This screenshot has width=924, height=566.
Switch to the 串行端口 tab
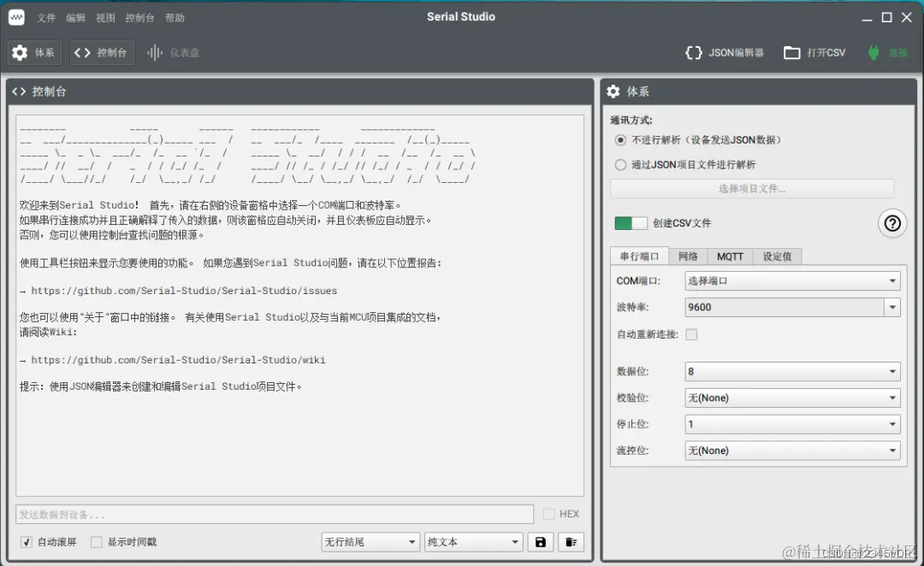tap(639, 256)
